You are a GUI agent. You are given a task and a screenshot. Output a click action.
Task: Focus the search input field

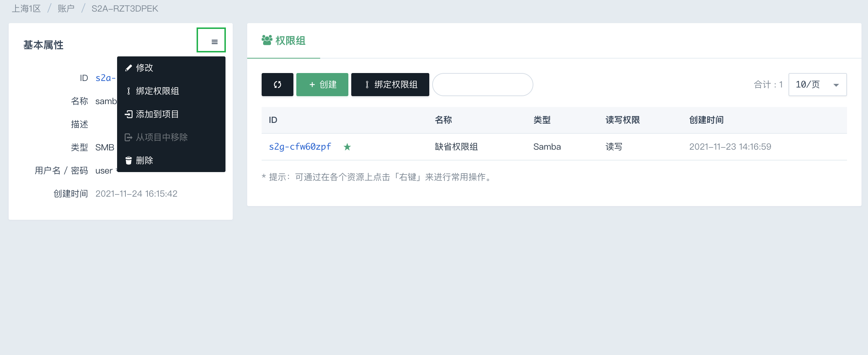[482, 85]
